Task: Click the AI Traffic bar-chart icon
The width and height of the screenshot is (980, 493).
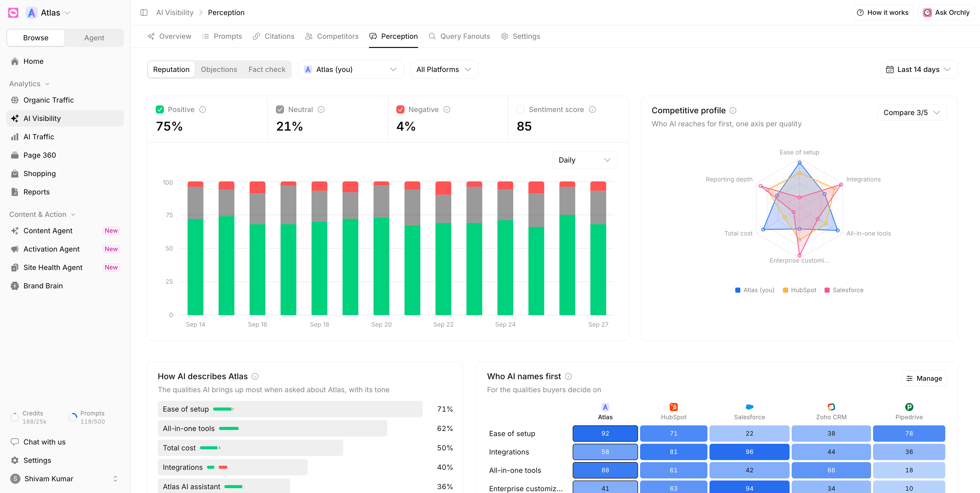Action: tap(15, 137)
